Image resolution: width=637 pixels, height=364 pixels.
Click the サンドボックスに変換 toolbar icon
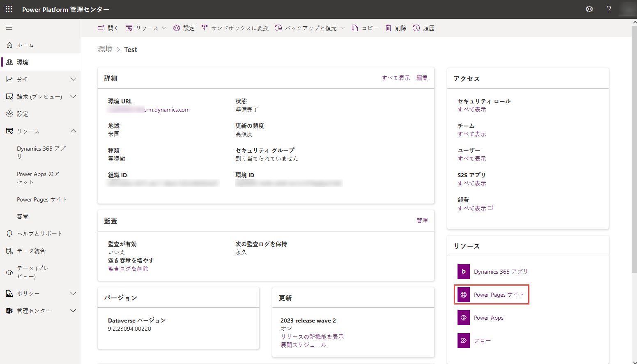(205, 28)
